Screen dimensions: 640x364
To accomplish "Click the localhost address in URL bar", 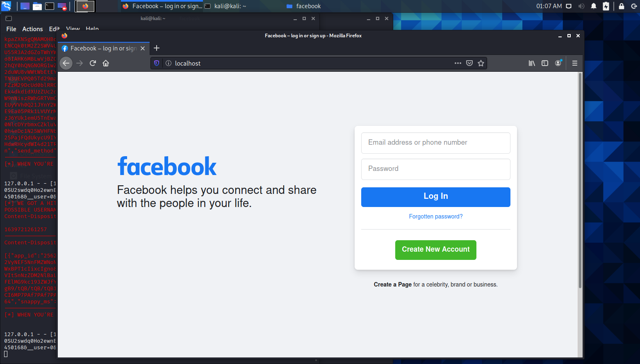I will [187, 63].
